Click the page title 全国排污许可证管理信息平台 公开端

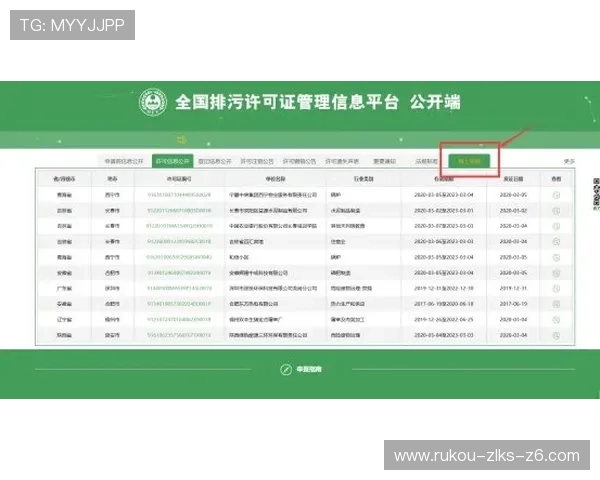click(318, 102)
